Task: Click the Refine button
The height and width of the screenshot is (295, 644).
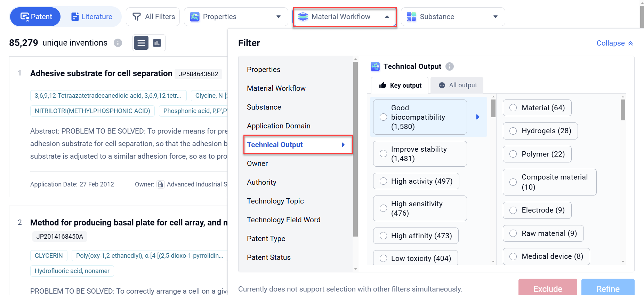Action: (x=607, y=288)
